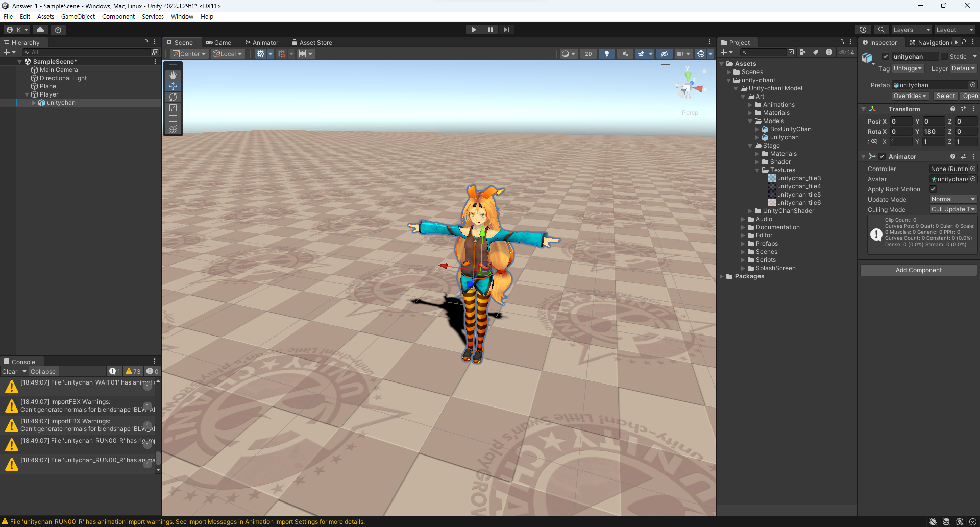Open the version control settings icon
This screenshot has width=980, height=527.
click(x=58, y=30)
